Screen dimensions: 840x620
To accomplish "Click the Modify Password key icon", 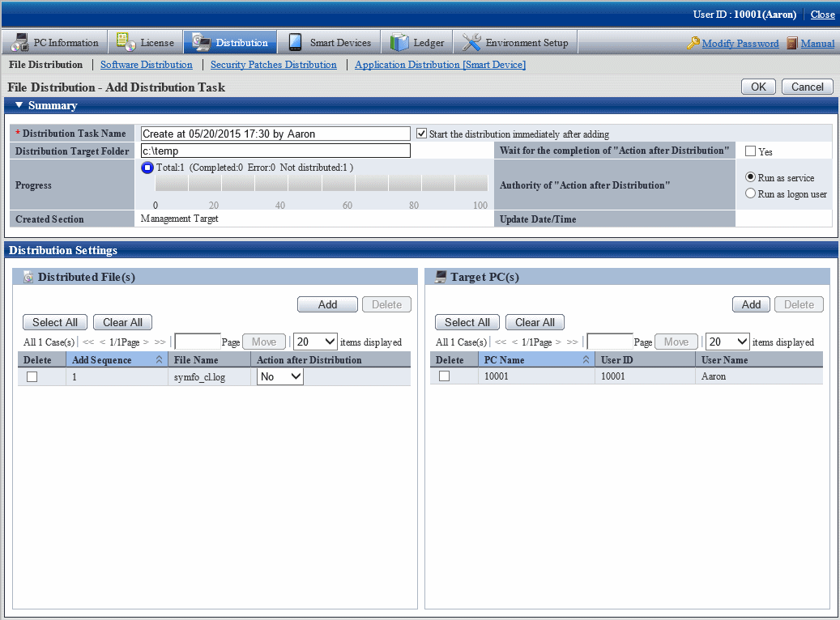I will point(693,44).
